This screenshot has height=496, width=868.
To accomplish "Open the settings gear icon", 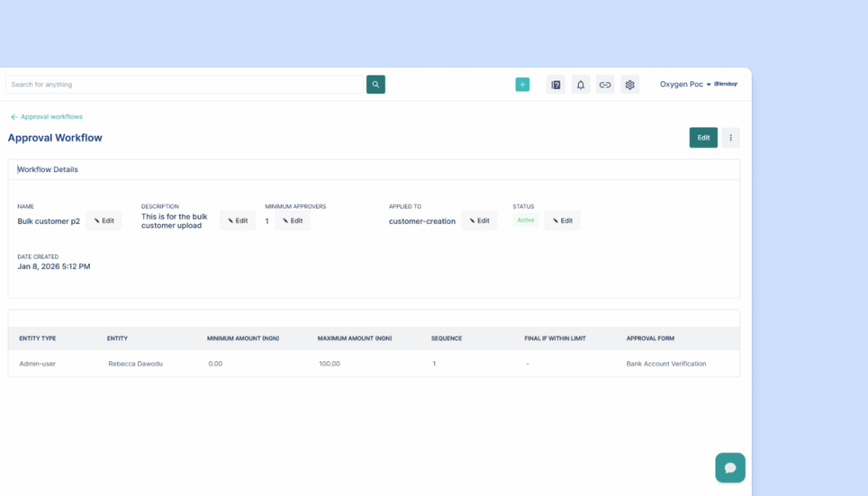I will (x=629, y=84).
